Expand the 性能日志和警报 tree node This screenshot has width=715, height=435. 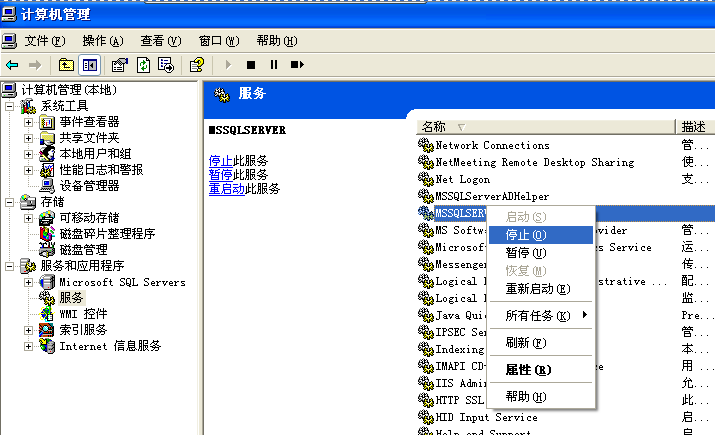point(28,171)
